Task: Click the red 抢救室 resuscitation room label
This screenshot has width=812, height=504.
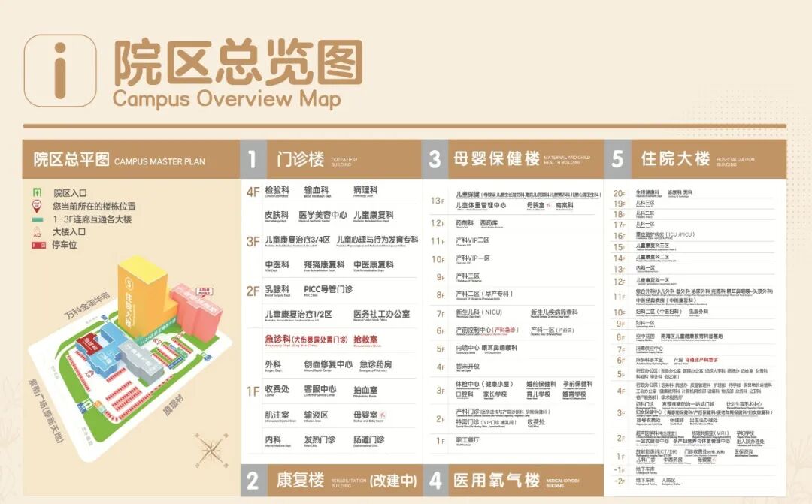Action: pos(365,340)
